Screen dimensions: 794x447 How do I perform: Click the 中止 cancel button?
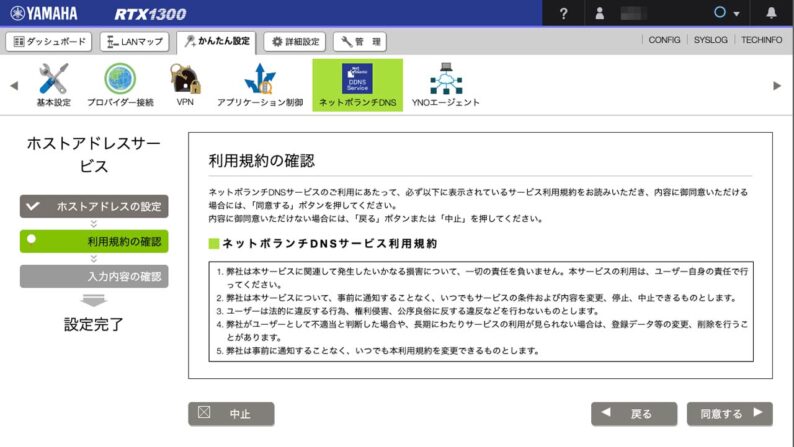[231, 414]
